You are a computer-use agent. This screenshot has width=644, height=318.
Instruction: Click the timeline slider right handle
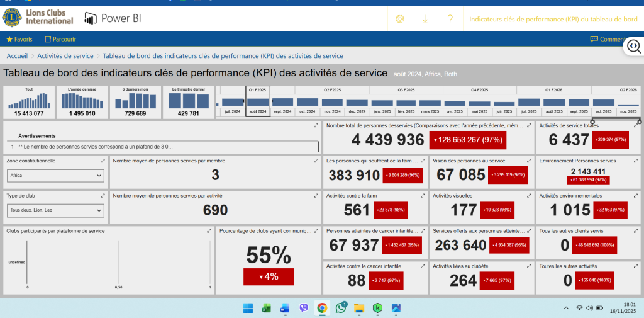[x=640, y=122]
